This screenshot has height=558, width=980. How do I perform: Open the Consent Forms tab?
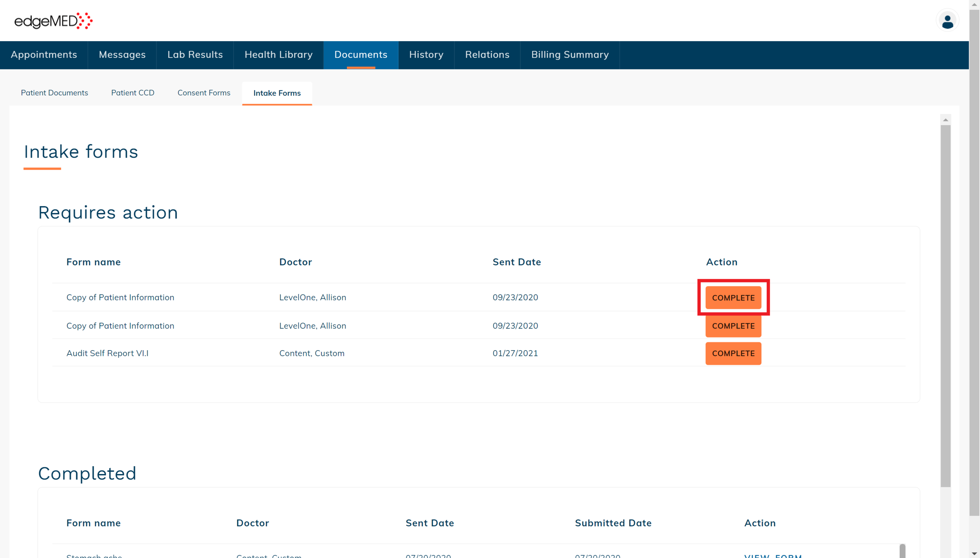pos(203,93)
